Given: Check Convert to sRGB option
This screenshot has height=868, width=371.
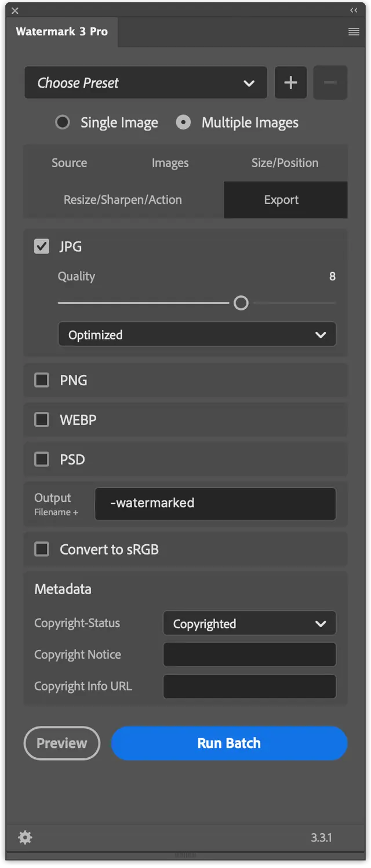Looking at the screenshot, I should 42,549.
